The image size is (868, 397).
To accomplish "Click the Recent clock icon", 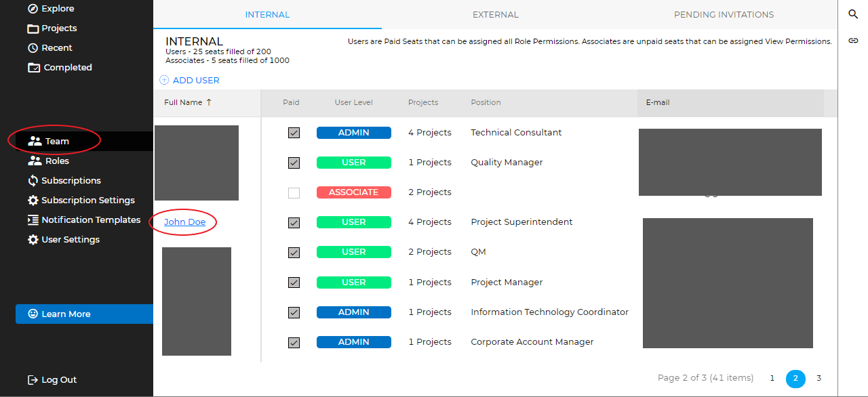I will 33,48.
